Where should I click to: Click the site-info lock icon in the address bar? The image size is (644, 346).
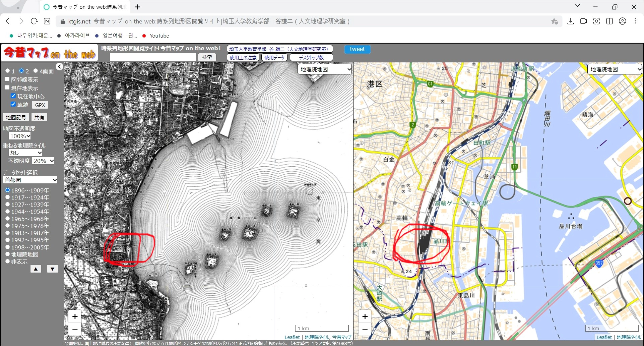[x=62, y=21]
